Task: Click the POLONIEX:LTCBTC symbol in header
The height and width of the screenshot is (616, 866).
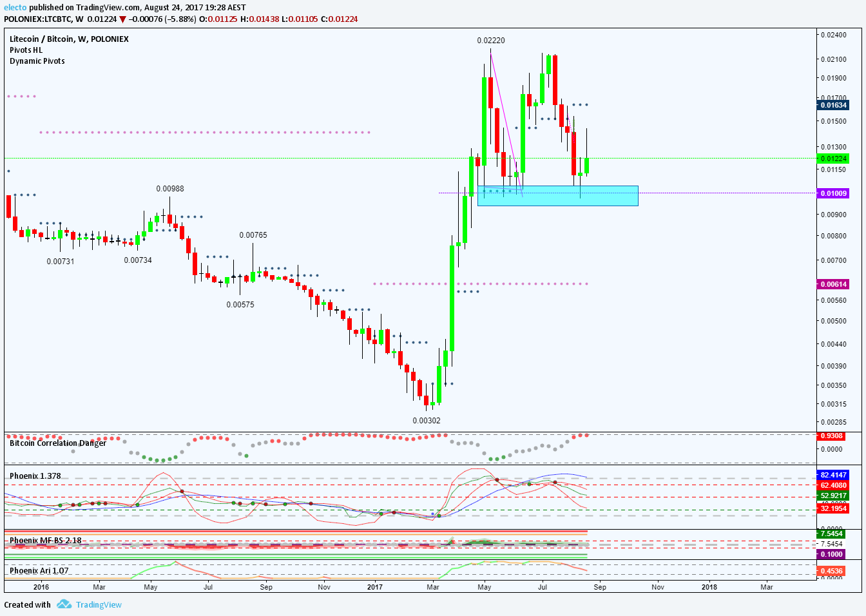Action: point(37,19)
